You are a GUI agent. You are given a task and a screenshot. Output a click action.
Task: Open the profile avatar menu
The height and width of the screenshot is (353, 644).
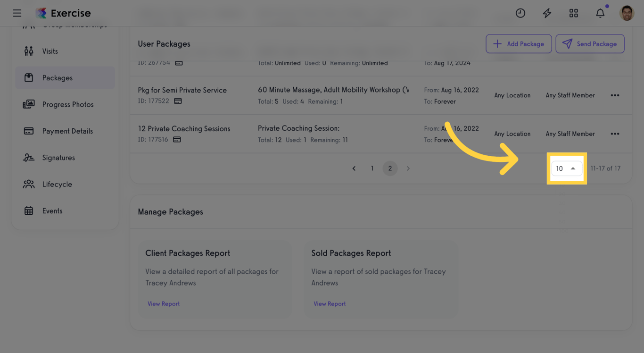tap(627, 13)
